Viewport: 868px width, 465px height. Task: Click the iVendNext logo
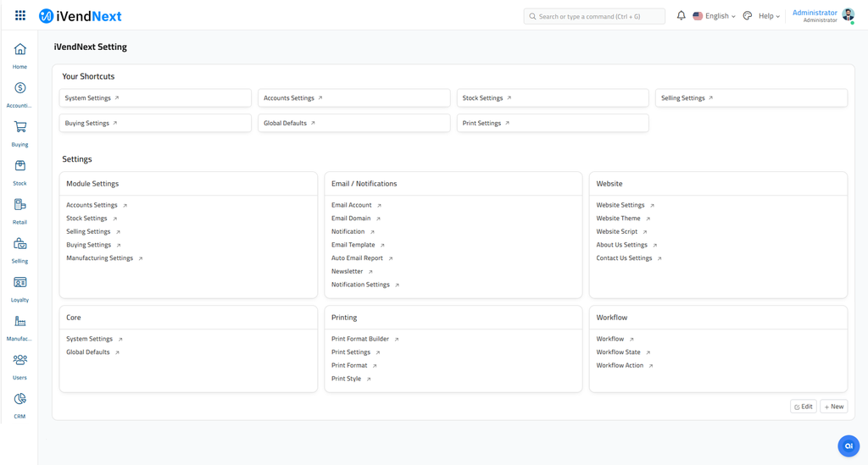coord(81,16)
